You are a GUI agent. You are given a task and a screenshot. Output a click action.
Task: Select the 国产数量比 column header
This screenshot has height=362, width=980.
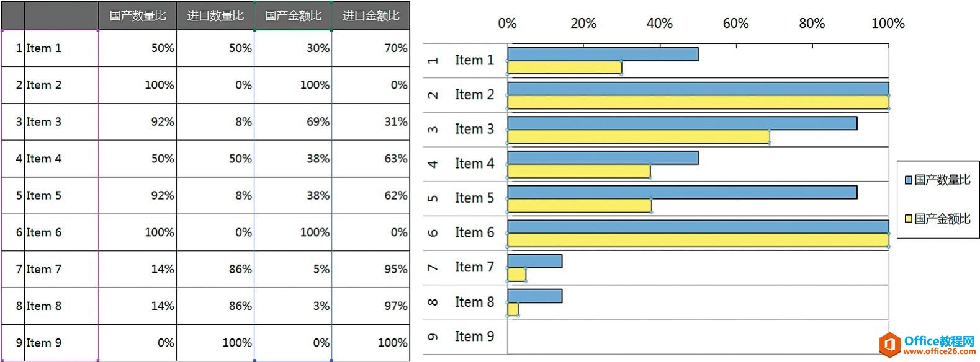pyautogui.click(x=138, y=15)
